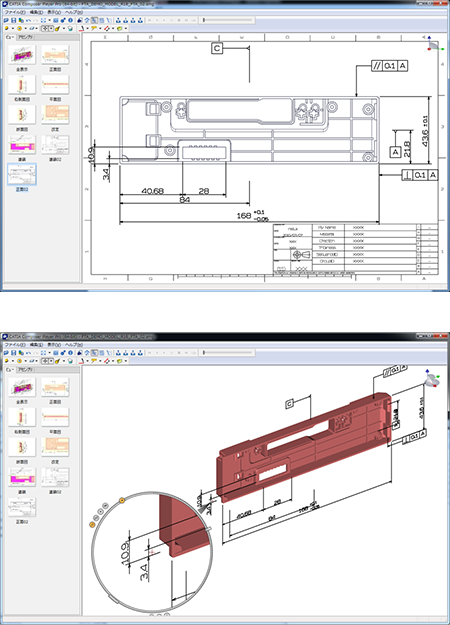Image resolution: width=450 pixels, height=625 pixels.
Task: Click the parallelism tolerance frame '// 0.1 A'
Action: click(389, 66)
